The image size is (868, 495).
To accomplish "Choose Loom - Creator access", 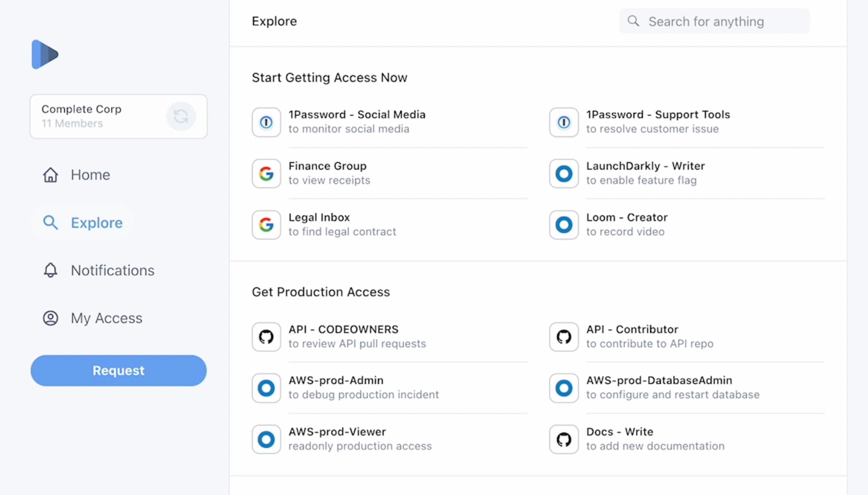I will click(x=687, y=225).
